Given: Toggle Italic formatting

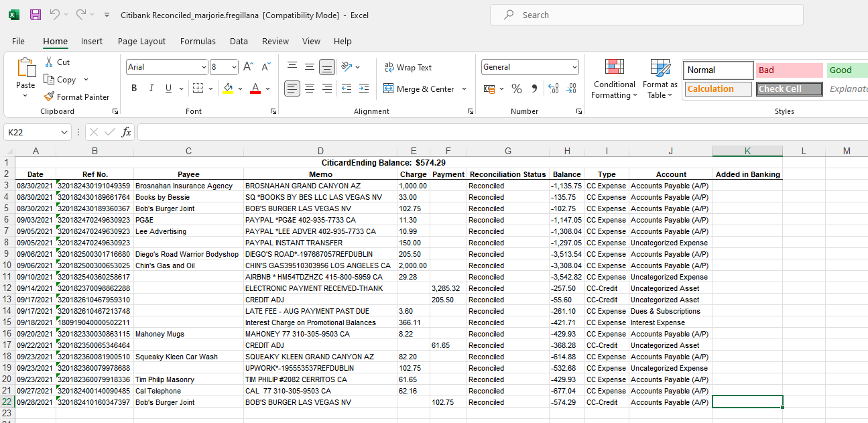Looking at the screenshot, I should tap(151, 88).
